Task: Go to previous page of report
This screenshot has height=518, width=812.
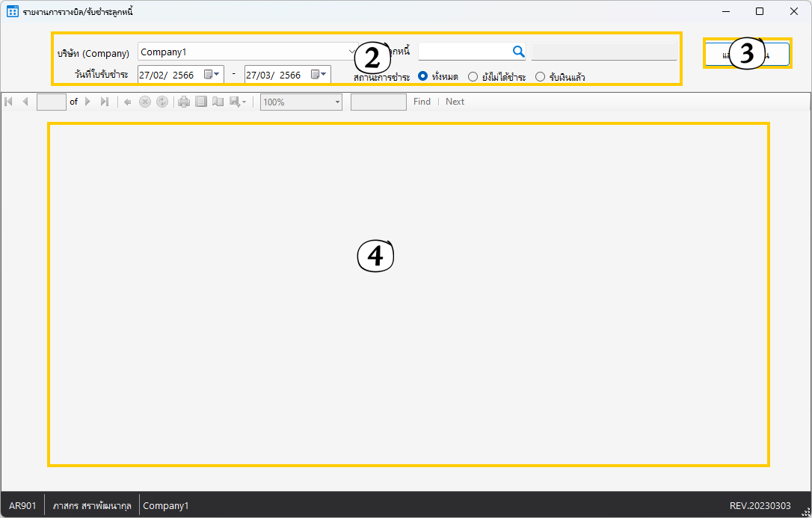Action: point(25,102)
